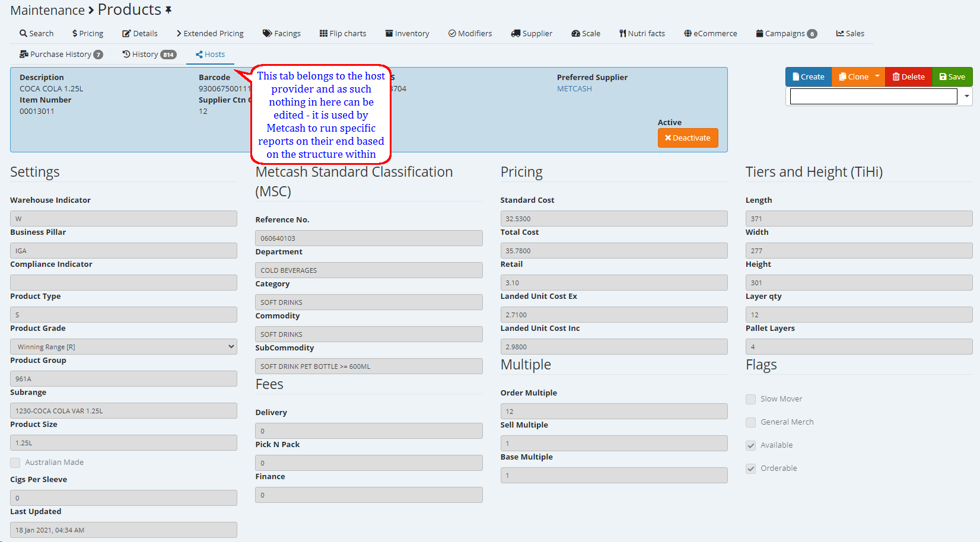Click the Nutri facts cutlery icon
This screenshot has width=980, height=542.
(623, 34)
